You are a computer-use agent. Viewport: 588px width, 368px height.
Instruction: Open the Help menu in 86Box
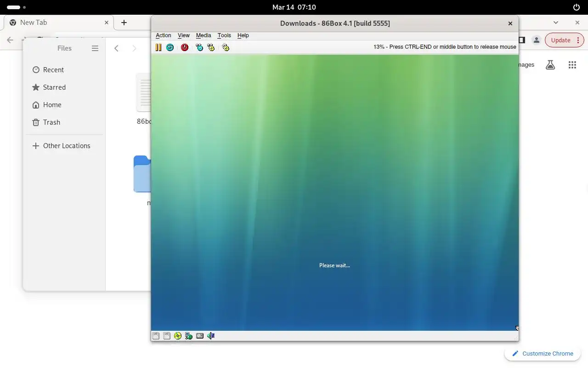243,35
